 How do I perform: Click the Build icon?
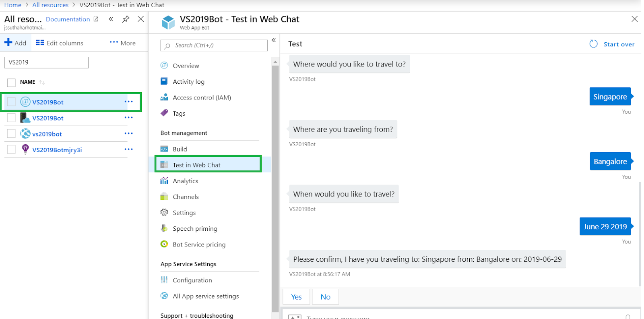click(x=164, y=149)
